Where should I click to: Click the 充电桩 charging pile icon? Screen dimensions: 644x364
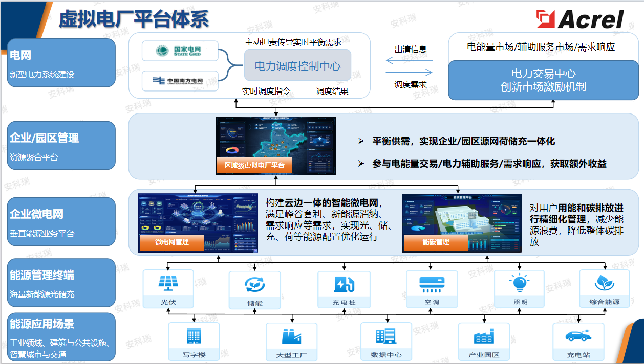[x=344, y=284]
